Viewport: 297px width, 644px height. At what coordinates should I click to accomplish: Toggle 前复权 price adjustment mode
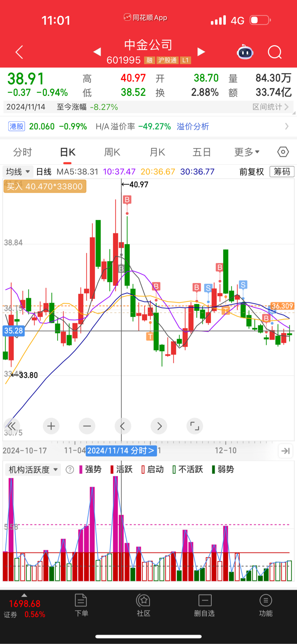tap(251, 172)
